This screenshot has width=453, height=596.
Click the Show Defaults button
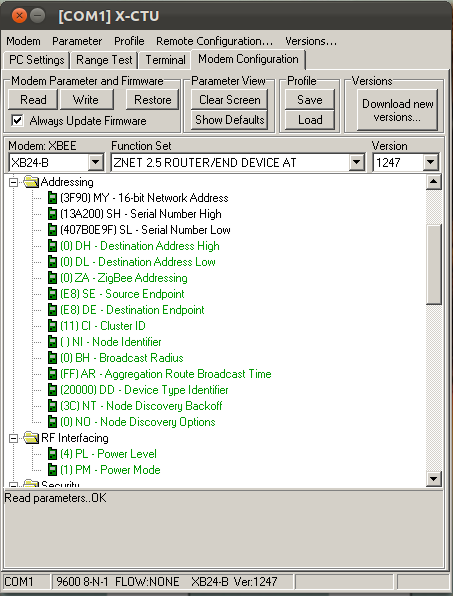[230, 120]
